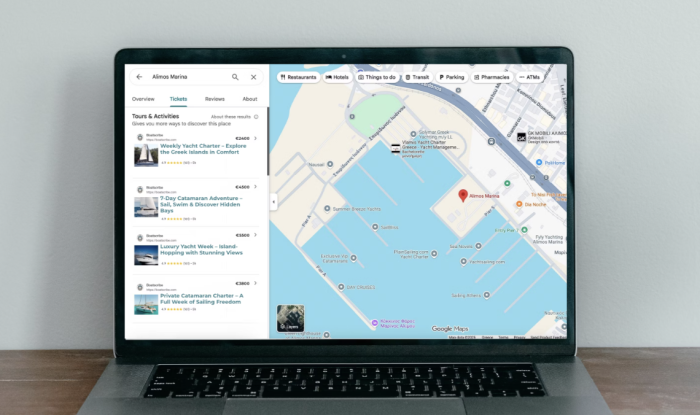The width and height of the screenshot is (700, 415).
Task: Click the orange Die Noche marker
Action: [519, 204]
